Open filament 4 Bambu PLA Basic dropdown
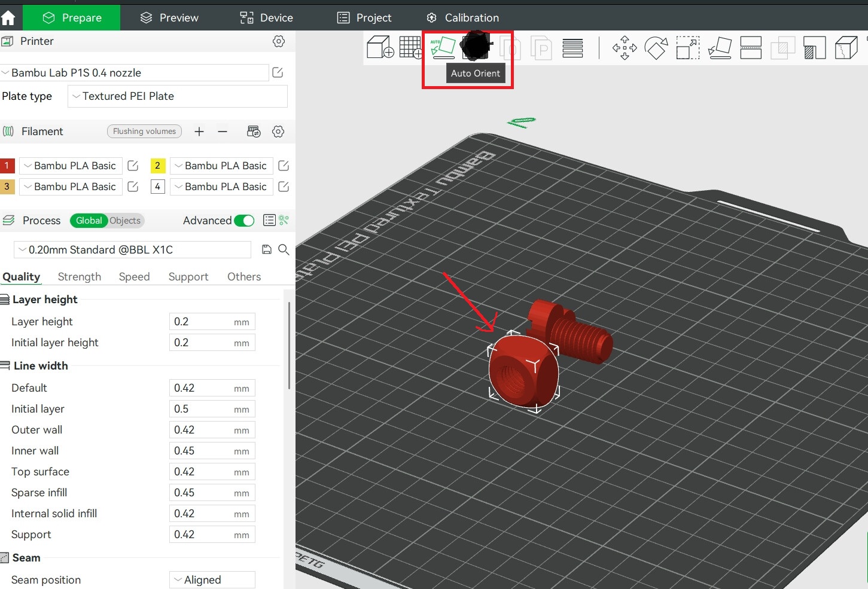The width and height of the screenshot is (868, 589). tap(222, 187)
